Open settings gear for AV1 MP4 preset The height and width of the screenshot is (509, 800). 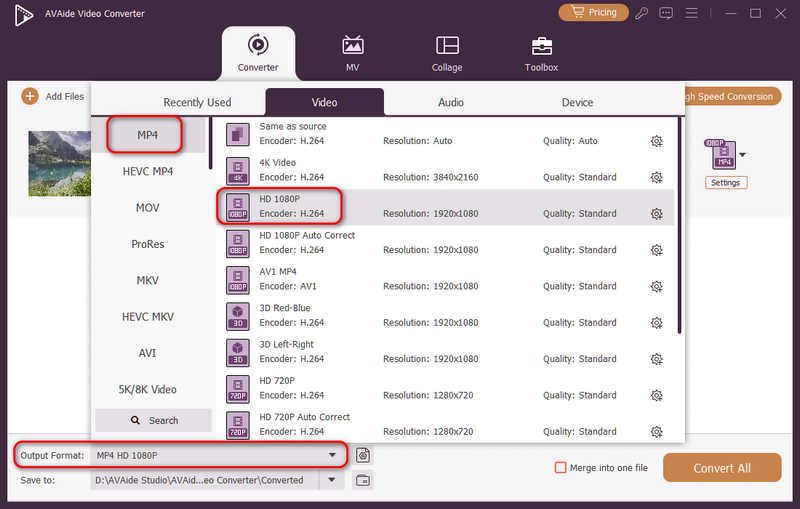click(657, 287)
